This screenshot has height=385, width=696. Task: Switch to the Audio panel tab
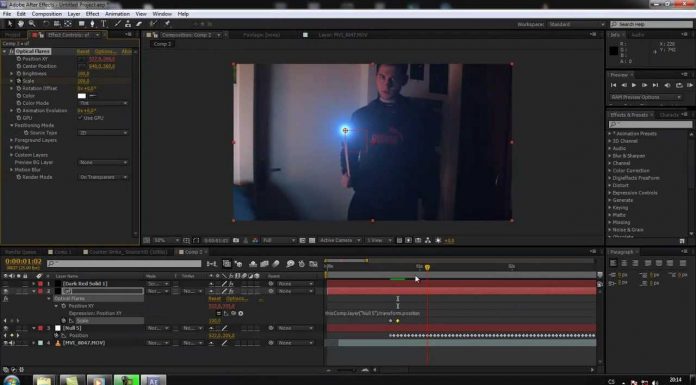637,35
